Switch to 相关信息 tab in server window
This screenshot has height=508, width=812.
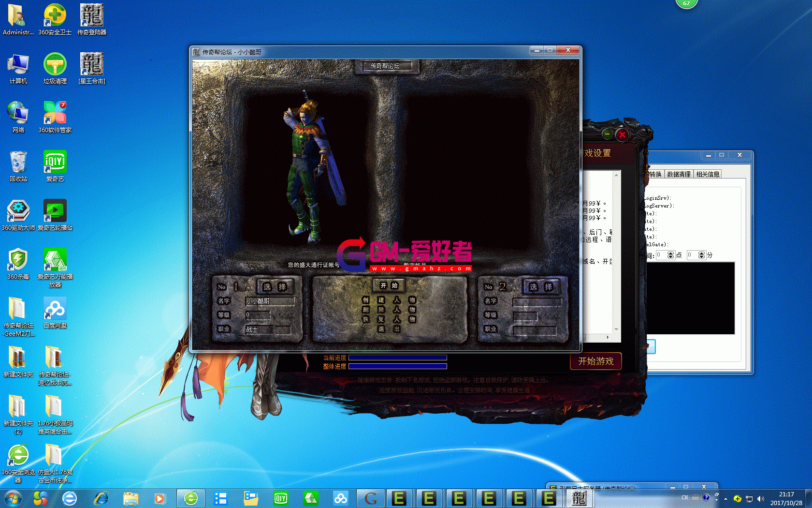[708, 174]
